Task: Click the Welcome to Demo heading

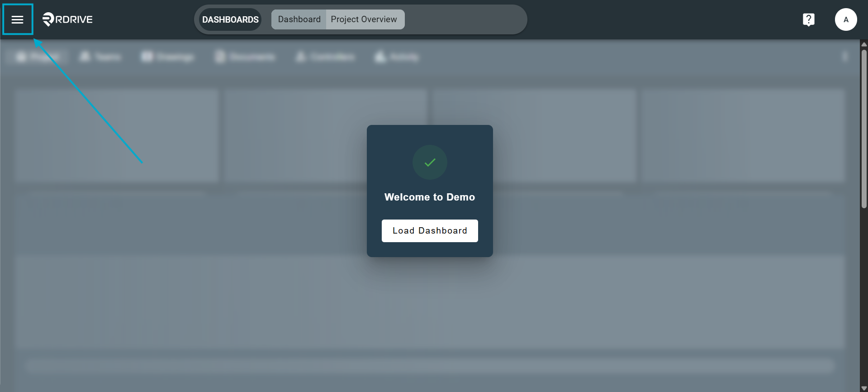Action: click(x=430, y=197)
